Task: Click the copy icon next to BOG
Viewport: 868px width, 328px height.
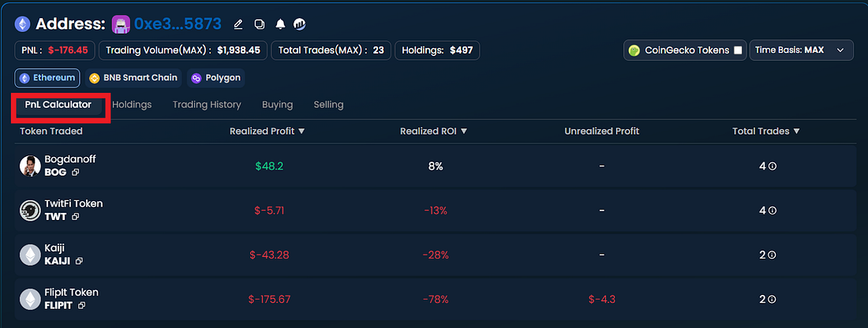Action: pyautogui.click(x=75, y=172)
